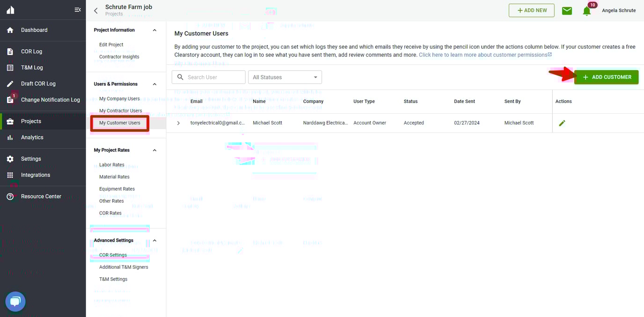Edit Michael Scott's permissions via pencil icon

[562, 123]
